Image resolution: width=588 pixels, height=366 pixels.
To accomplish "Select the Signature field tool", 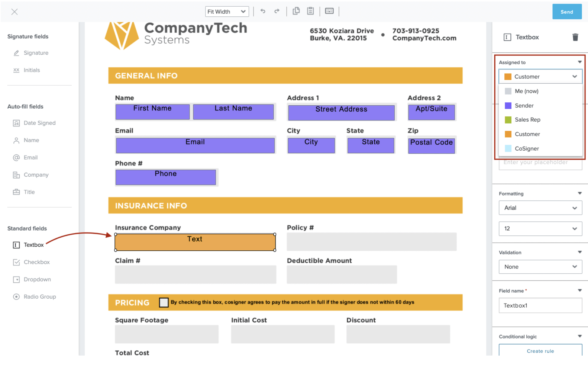I will coord(35,53).
